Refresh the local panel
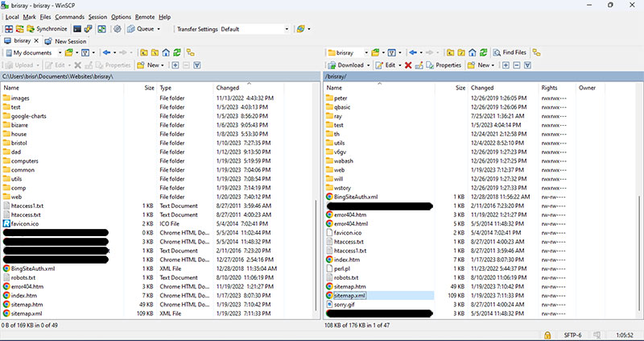 pyautogui.click(x=176, y=52)
